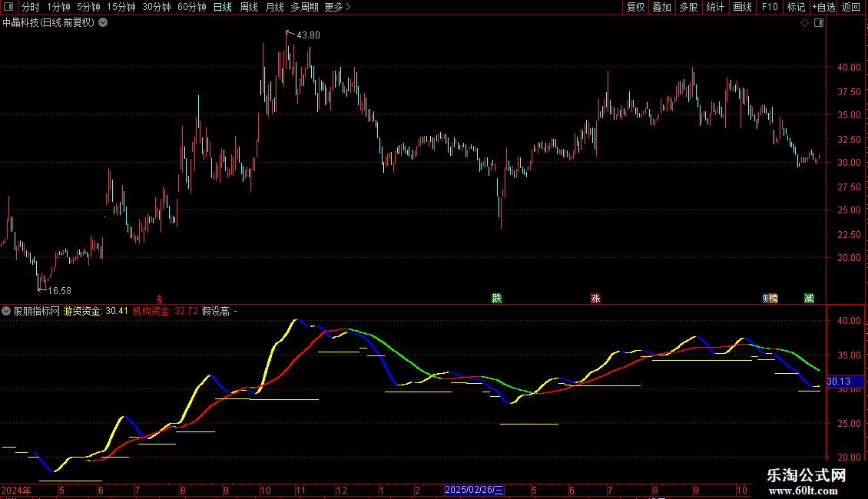
Task: Click the diamond icon near the chart's top right
Action: pos(804,23)
